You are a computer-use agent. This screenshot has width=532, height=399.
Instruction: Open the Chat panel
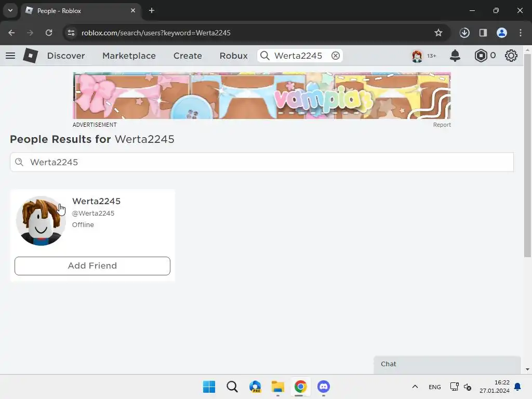447,364
